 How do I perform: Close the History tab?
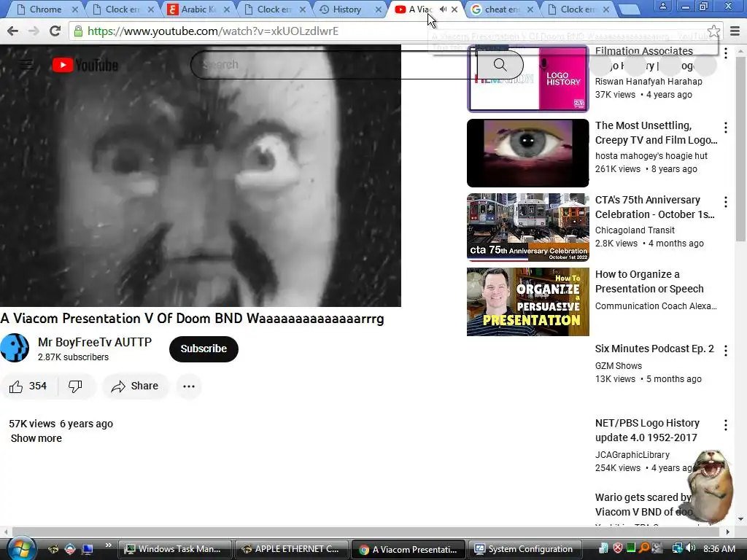point(379,9)
